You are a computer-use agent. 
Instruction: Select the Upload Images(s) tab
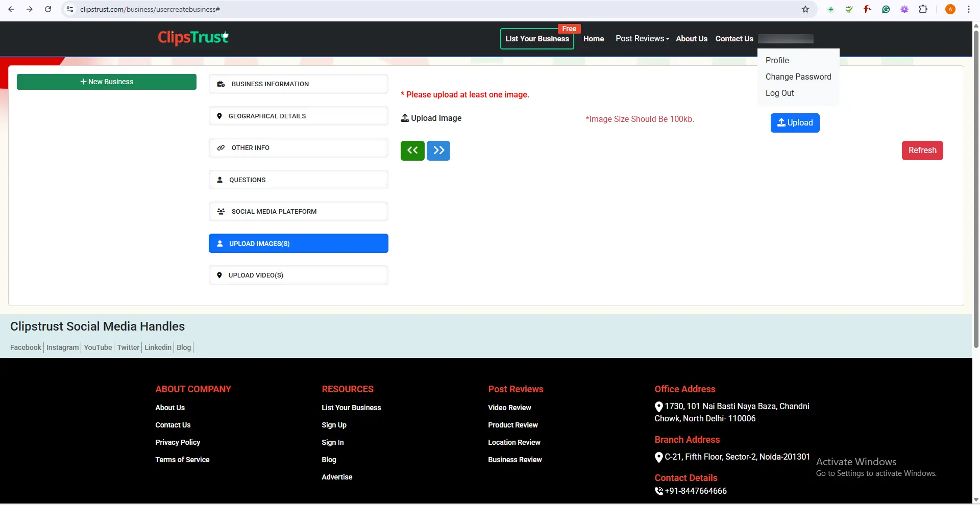point(299,243)
